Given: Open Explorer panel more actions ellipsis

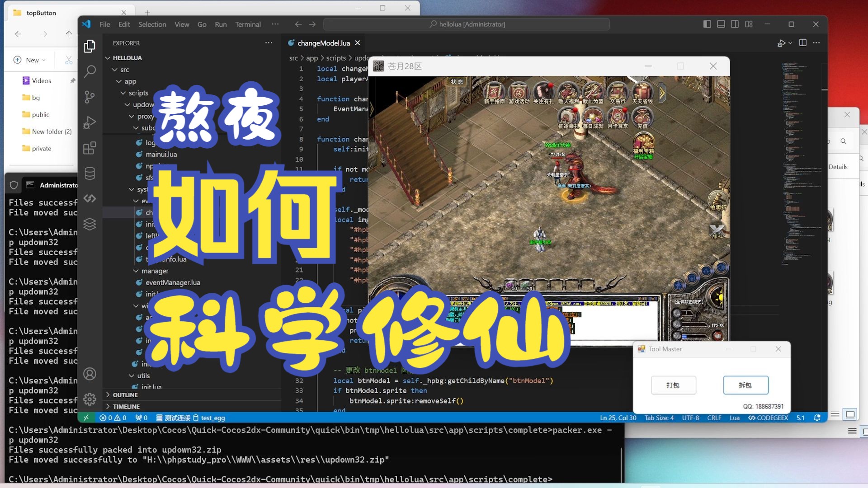Looking at the screenshot, I should point(269,43).
